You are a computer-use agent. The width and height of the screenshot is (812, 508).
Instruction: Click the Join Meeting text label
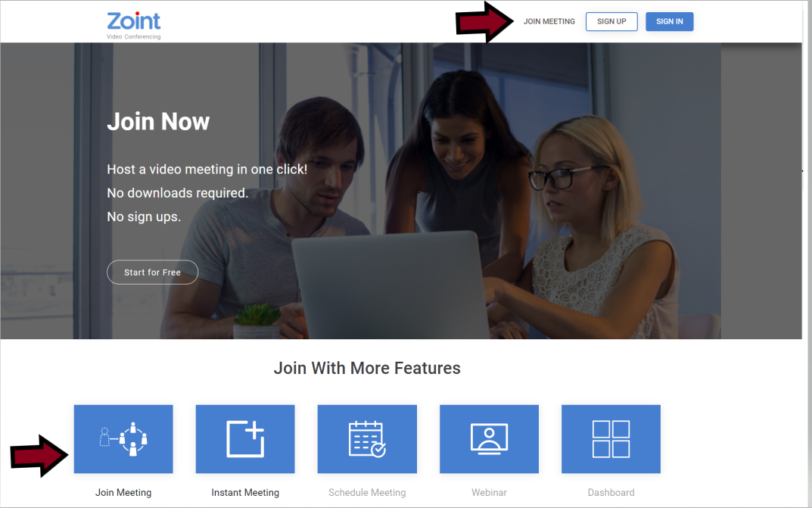click(x=123, y=493)
